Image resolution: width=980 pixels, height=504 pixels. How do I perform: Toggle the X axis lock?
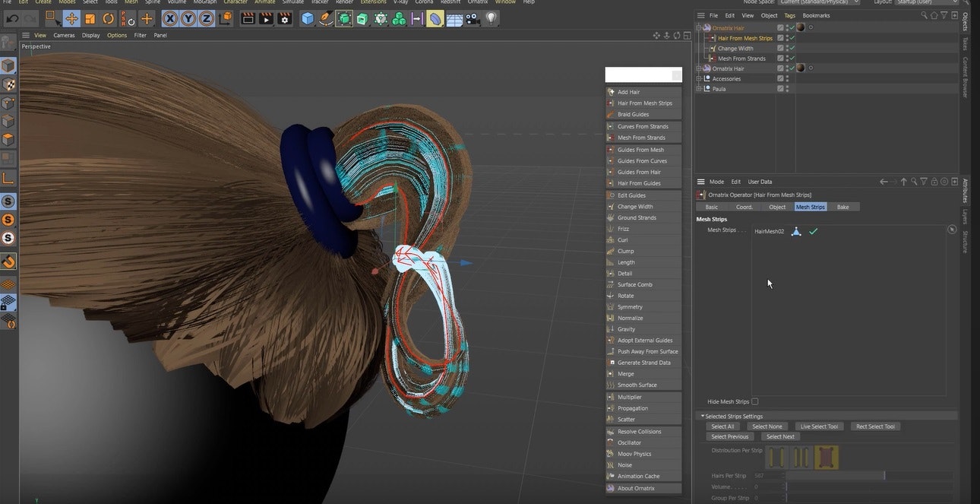pyautogui.click(x=170, y=18)
